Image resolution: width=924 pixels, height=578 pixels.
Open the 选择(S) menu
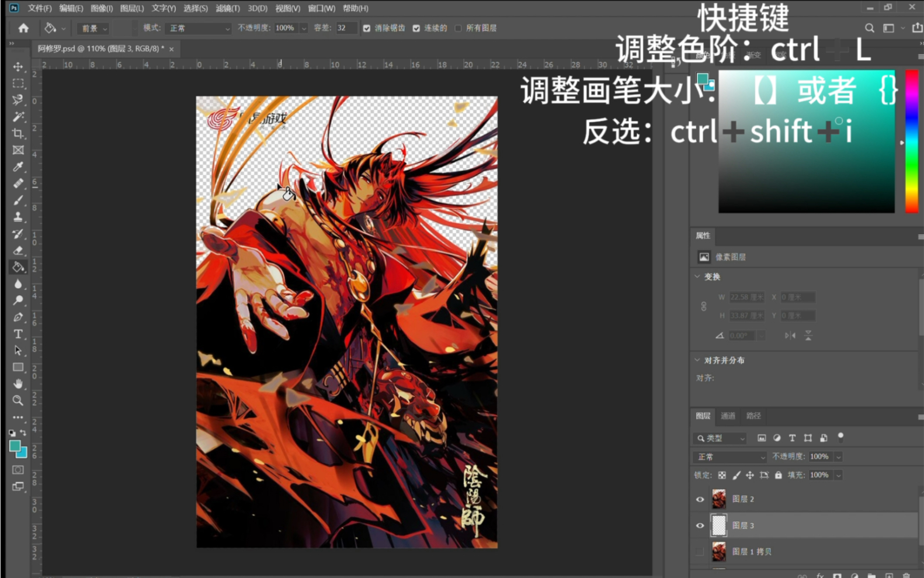tap(196, 8)
